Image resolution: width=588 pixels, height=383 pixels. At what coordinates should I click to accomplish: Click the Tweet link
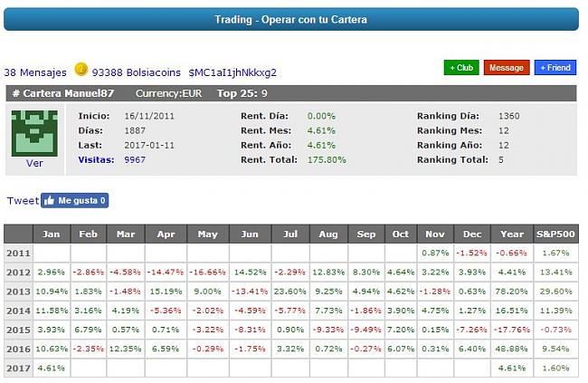(x=22, y=200)
